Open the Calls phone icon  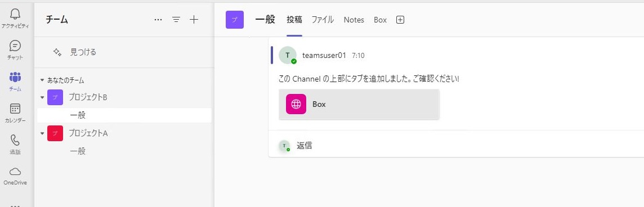(x=15, y=140)
